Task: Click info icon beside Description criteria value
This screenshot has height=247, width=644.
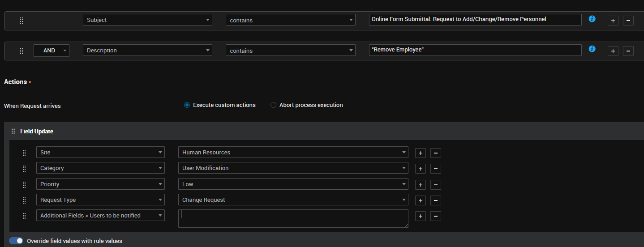Action: pos(592,49)
